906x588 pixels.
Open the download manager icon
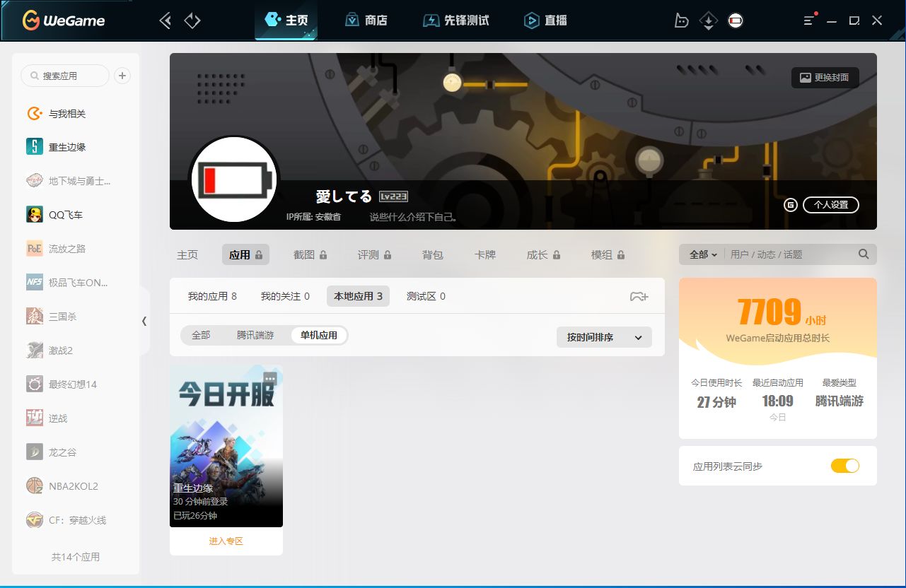tap(708, 20)
